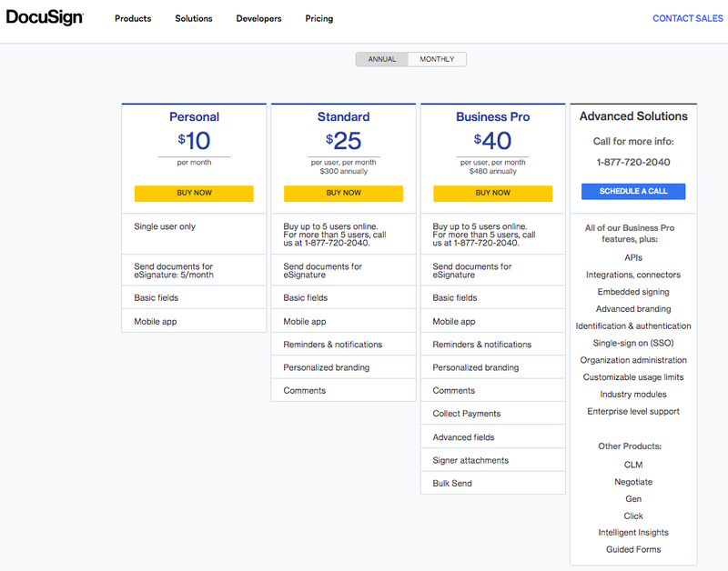Screen dimensions: 728x571
Task: Switch billing to MONTHLY
Action: point(437,59)
